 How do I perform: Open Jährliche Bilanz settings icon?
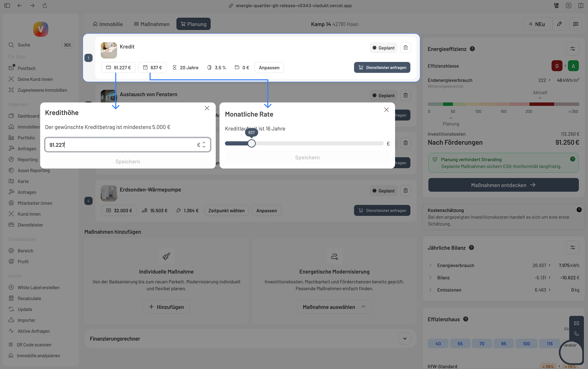pyautogui.click(x=572, y=248)
